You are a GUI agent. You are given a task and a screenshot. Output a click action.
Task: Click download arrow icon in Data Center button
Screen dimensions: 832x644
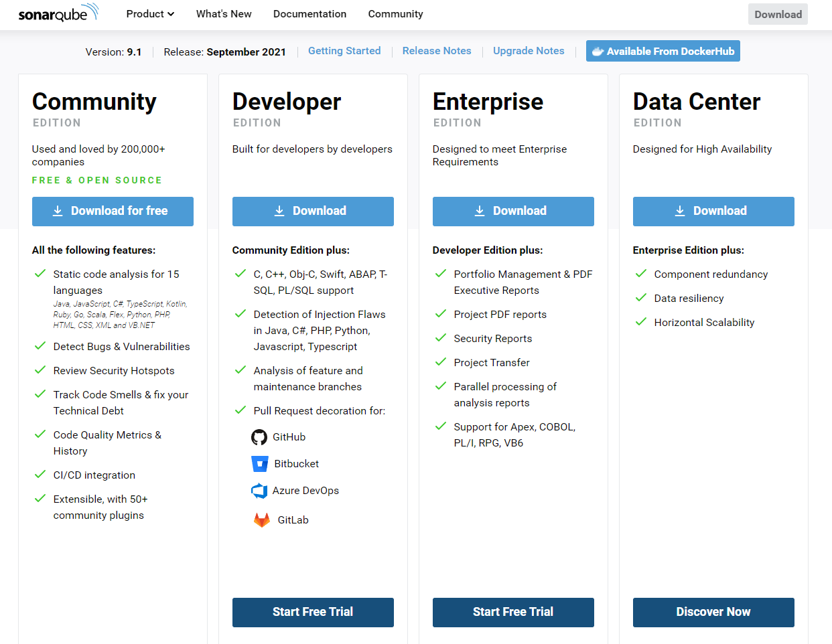pos(680,212)
